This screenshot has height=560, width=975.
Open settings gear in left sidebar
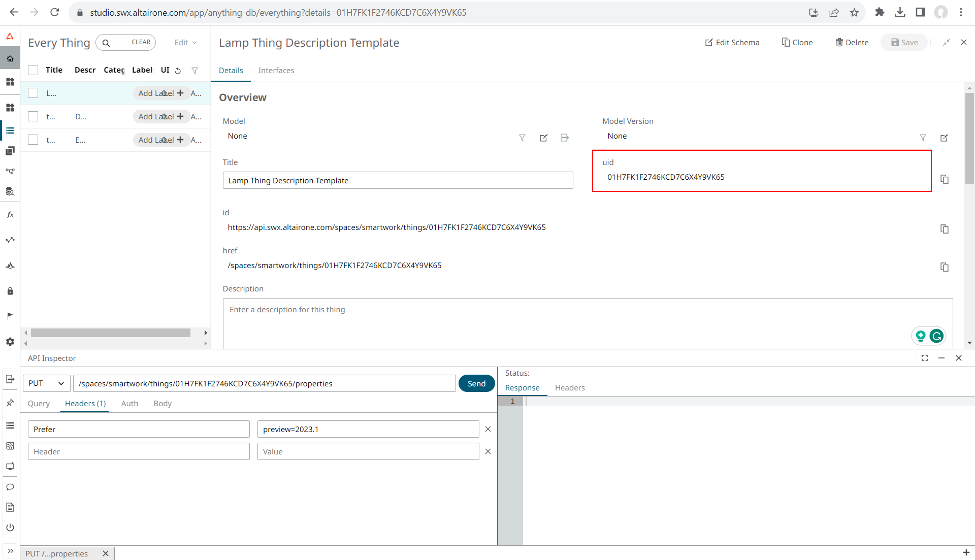(x=10, y=341)
